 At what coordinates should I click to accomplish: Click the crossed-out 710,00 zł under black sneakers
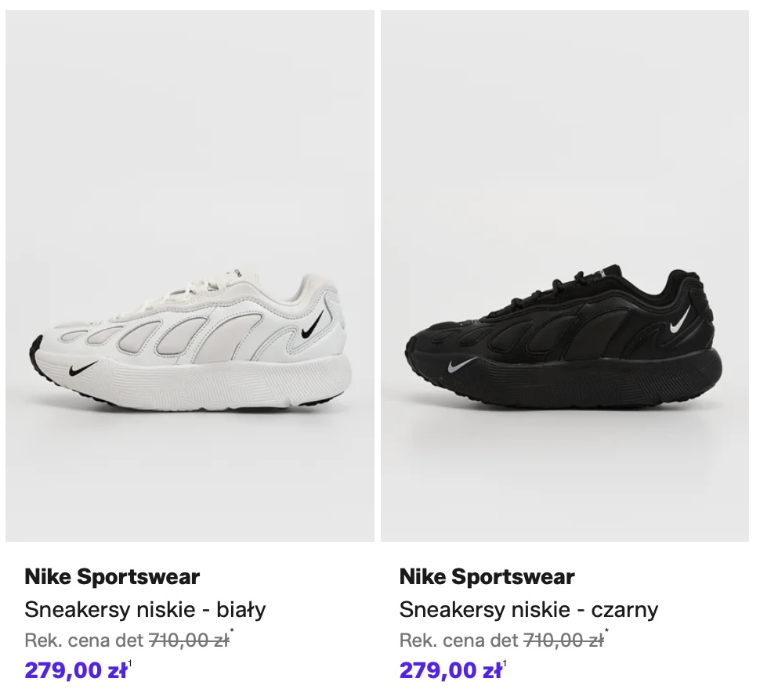click(563, 640)
